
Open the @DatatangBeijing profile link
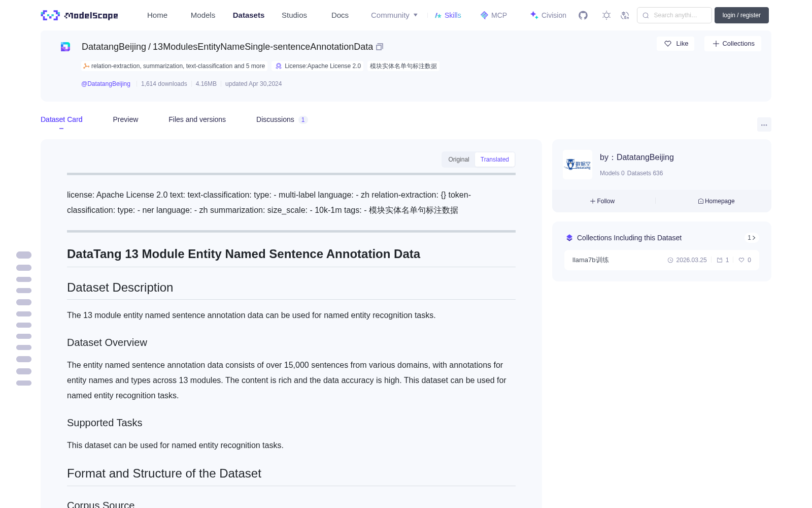pyautogui.click(x=106, y=84)
